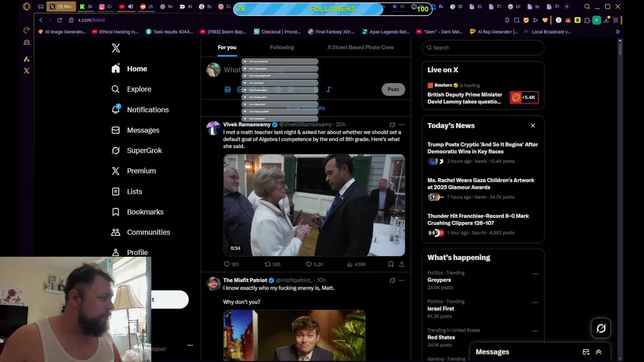Reply to Vivek Ramaswamy post
The image size is (644, 362).
point(231,264)
